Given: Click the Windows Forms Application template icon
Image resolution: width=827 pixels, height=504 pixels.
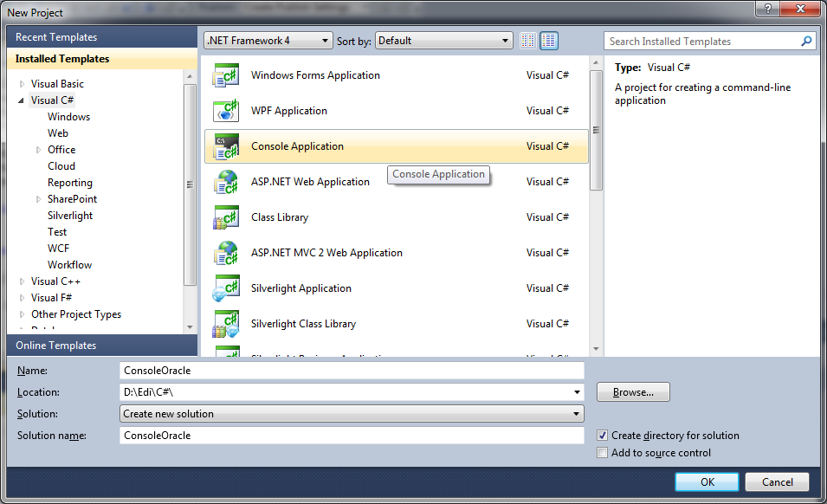Looking at the screenshot, I should pyautogui.click(x=226, y=75).
